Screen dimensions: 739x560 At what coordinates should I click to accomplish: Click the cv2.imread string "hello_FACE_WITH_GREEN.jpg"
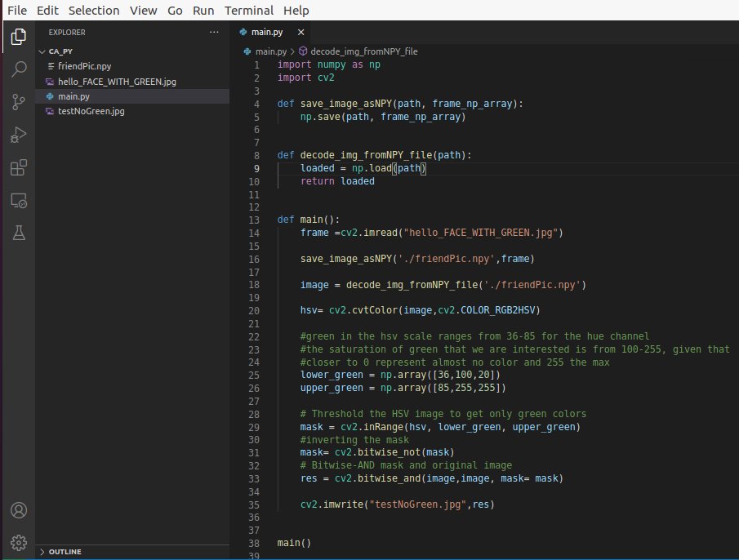(x=481, y=233)
